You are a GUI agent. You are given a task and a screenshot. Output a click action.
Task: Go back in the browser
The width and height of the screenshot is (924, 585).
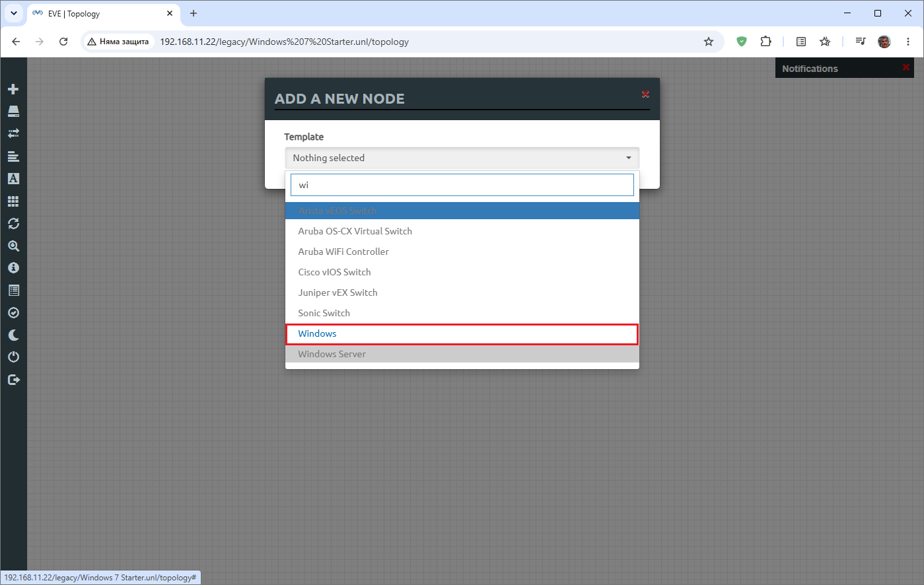coord(16,42)
